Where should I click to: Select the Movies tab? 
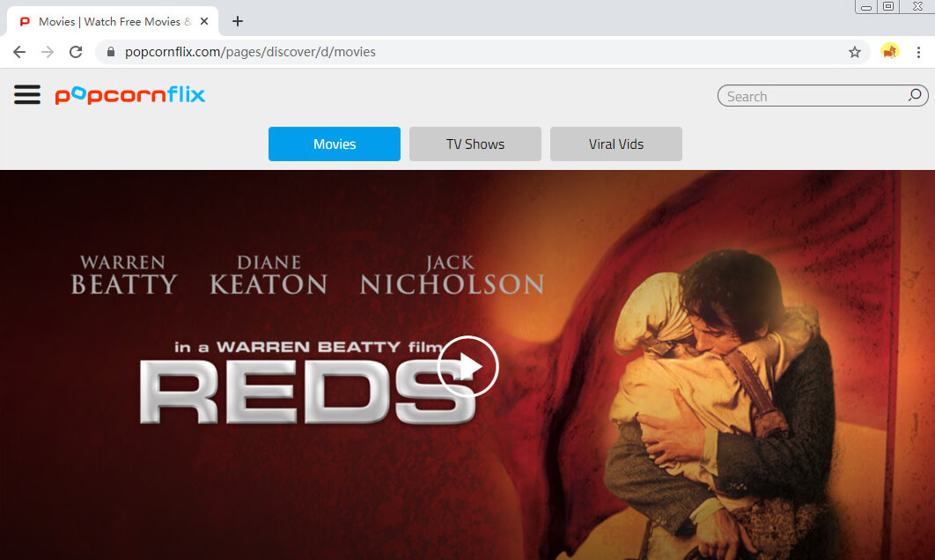point(335,144)
